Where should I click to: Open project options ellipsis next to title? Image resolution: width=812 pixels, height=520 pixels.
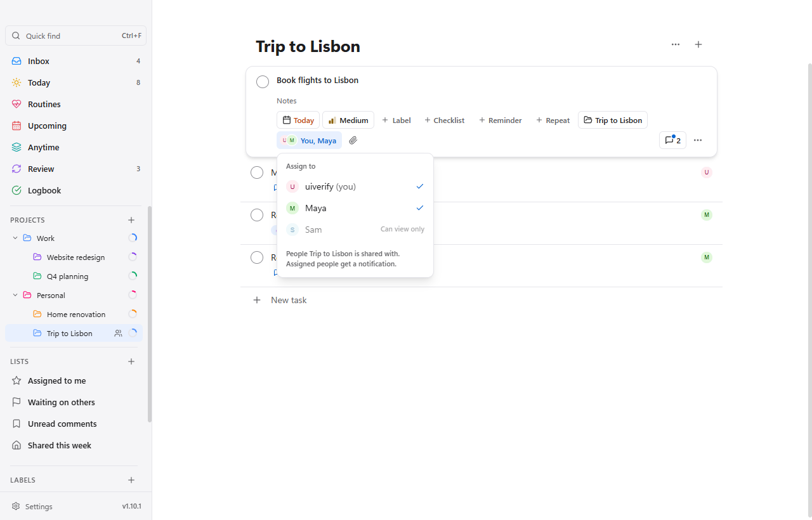[x=676, y=44]
